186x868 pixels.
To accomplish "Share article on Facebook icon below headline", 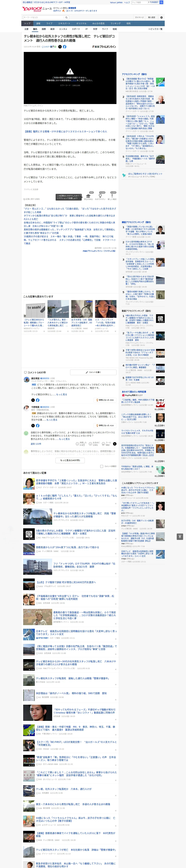I will point(64,47).
